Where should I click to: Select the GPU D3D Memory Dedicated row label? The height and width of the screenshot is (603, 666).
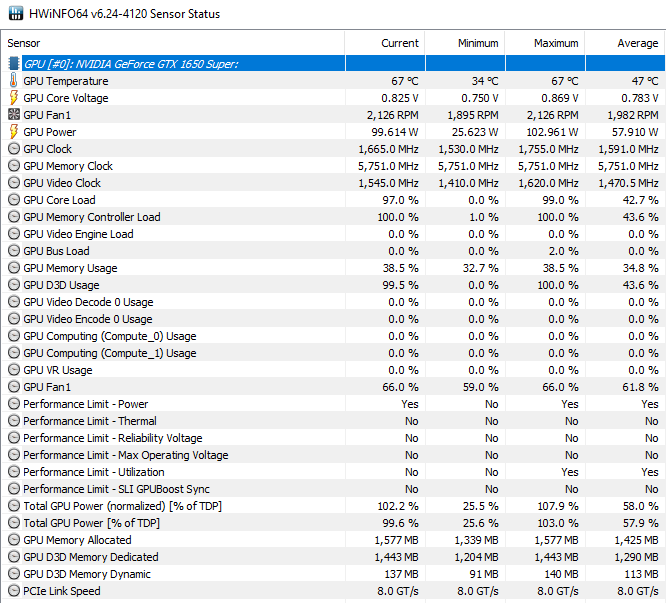pyautogui.click(x=91, y=557)
